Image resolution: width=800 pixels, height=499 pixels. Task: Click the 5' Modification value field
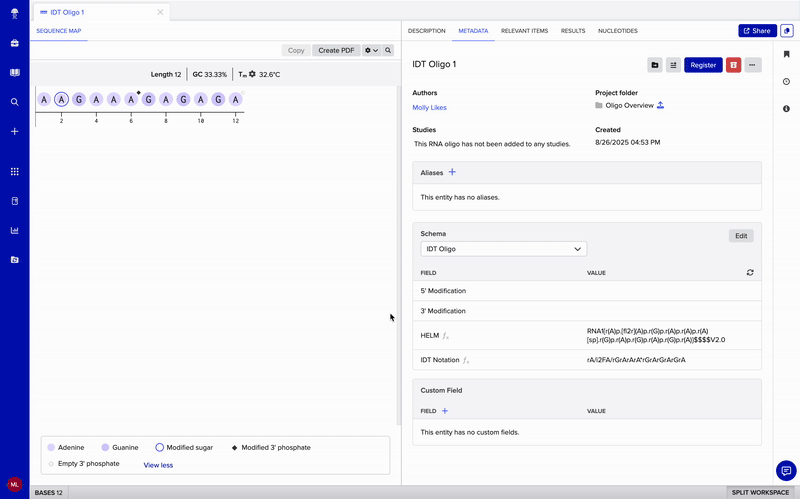pyautogui.click(x=670, y=291)
